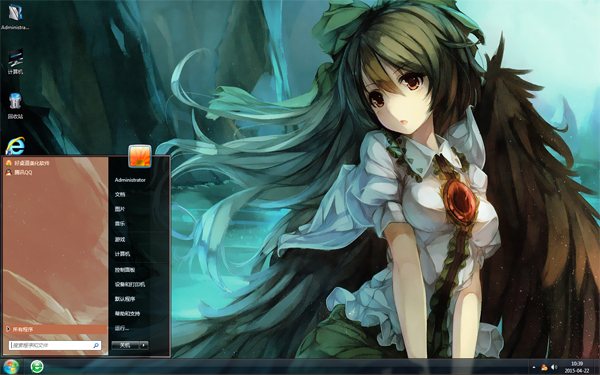Open 默认程序 in the Start menu
600x375 pixels.
pos(125,299)
